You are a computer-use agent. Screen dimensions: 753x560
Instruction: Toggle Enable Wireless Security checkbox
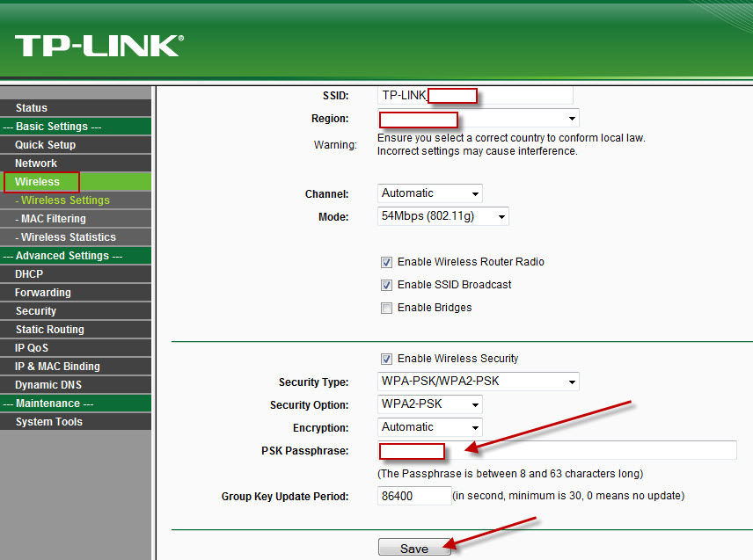[386, 359]
